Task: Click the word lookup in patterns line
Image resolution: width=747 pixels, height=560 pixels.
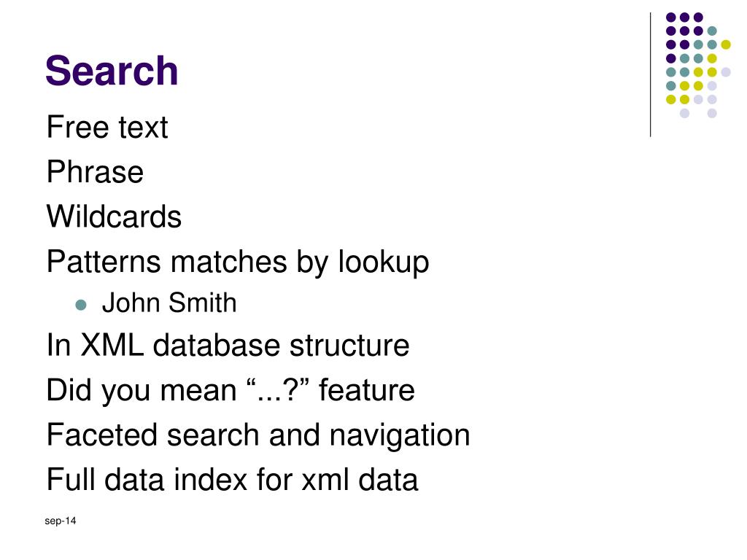Action: [384, 262]
